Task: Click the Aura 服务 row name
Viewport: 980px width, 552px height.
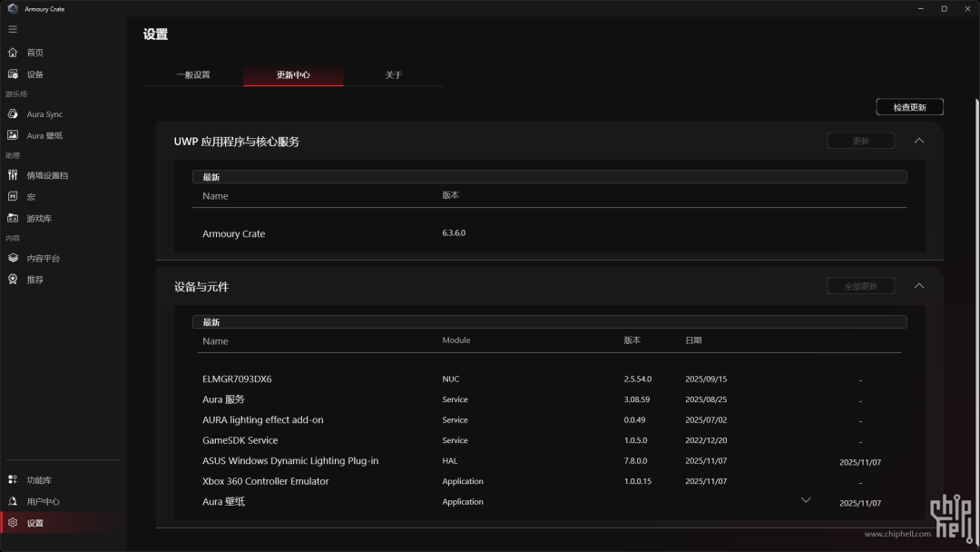Action: coord(223,399)
